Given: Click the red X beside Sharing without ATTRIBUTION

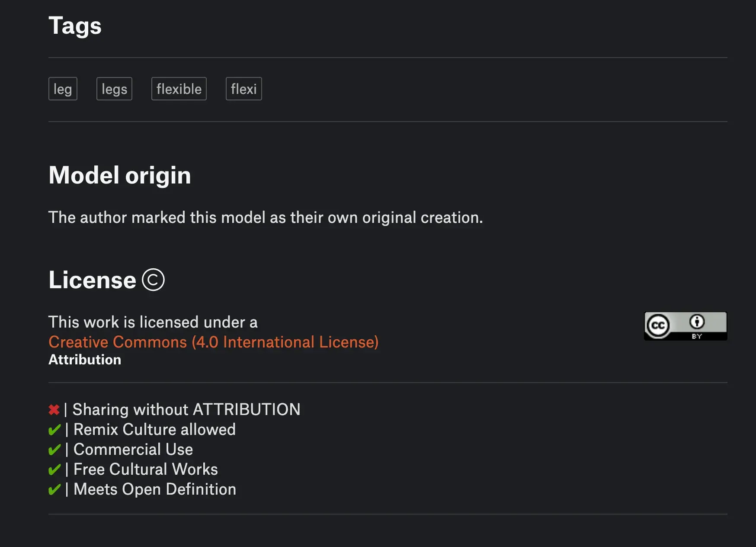Looking at the screenshot, I should click(x=54, y=409).
